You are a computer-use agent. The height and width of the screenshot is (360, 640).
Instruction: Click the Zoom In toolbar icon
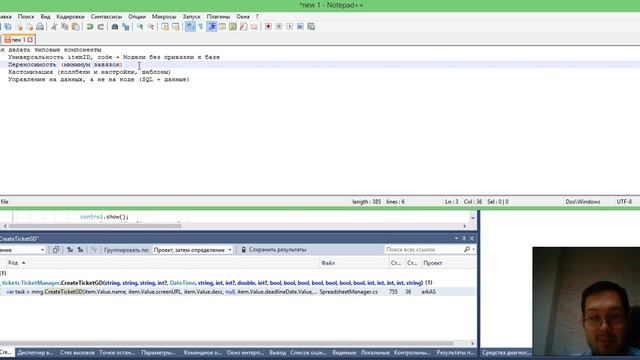tap(140, 27)
